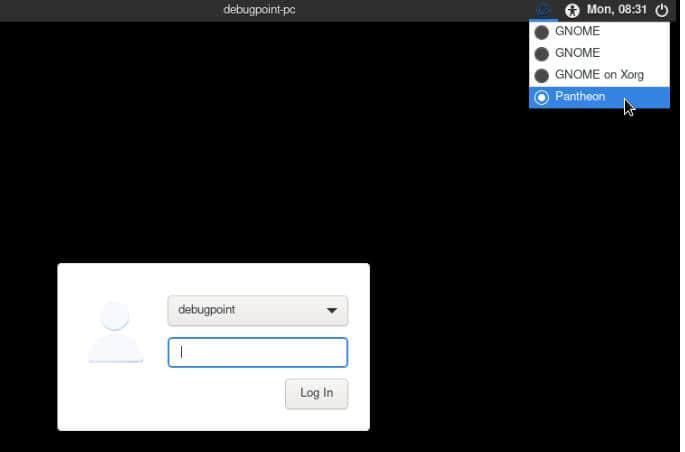This screenshot has height=452, width=685.
Task: Open the accessibility menu icon
Action: [x=572, y=10]
